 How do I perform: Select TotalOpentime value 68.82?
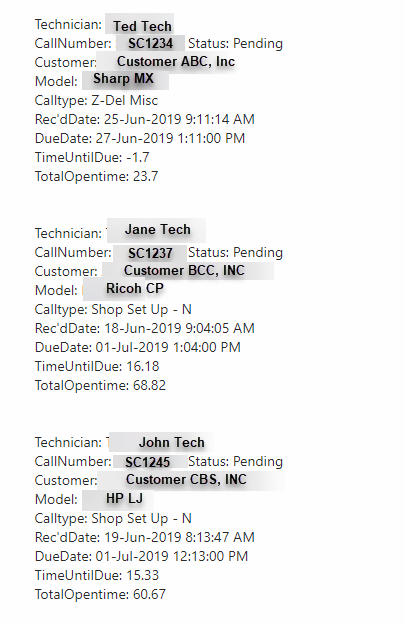[149, 385]
